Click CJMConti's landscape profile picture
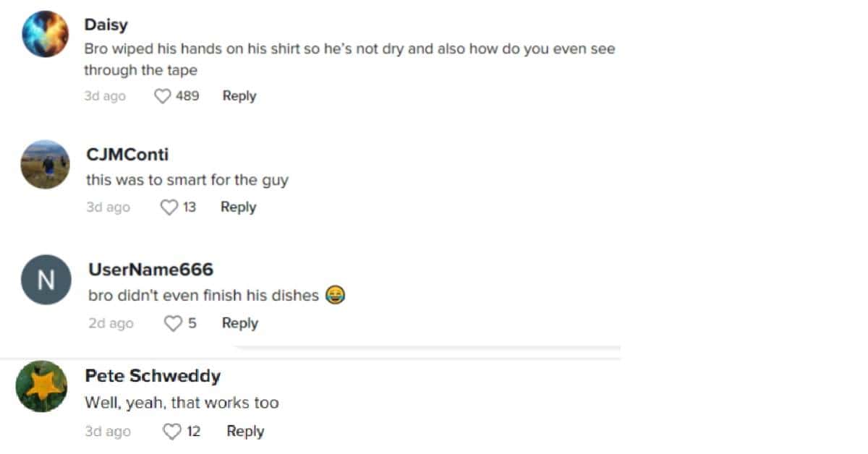This screenshot has width=868, height=454. [x=44, y=164]
